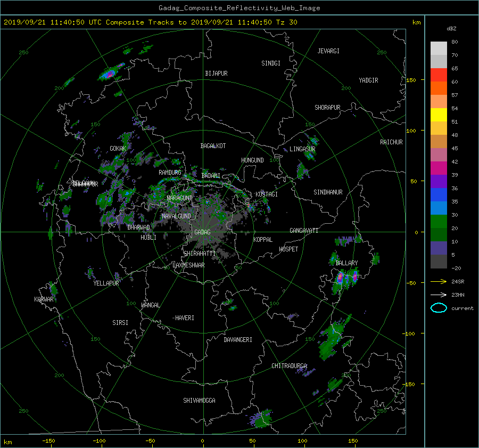
Task: Click the NARAGUND city label
Action: pyautogui.click(x=180, y=198)
